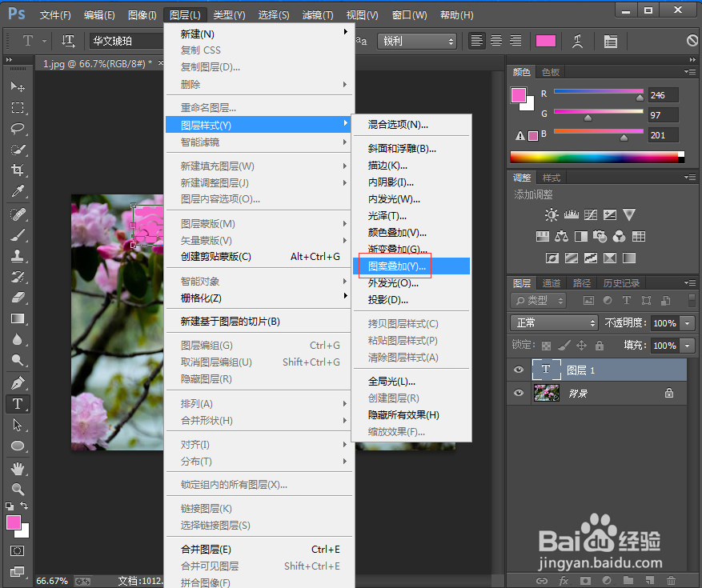Open the Character and Paragraph panel icon

click(610, 41)
